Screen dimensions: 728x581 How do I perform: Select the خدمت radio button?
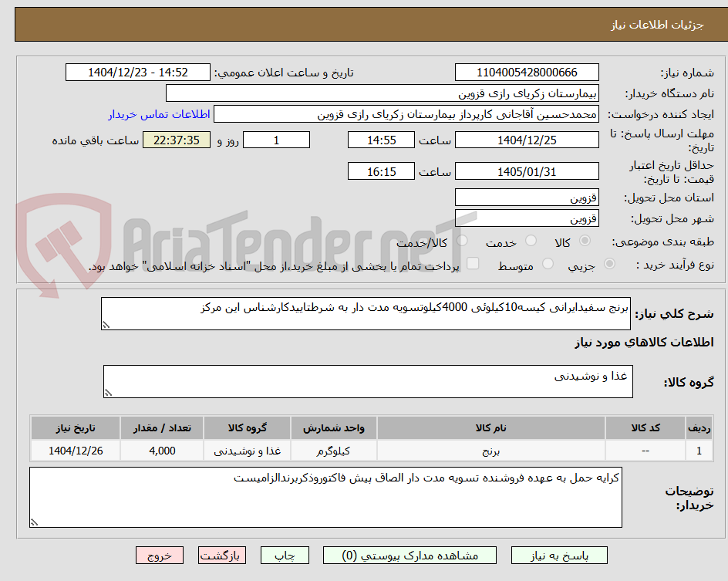click(x=531, y=241)
